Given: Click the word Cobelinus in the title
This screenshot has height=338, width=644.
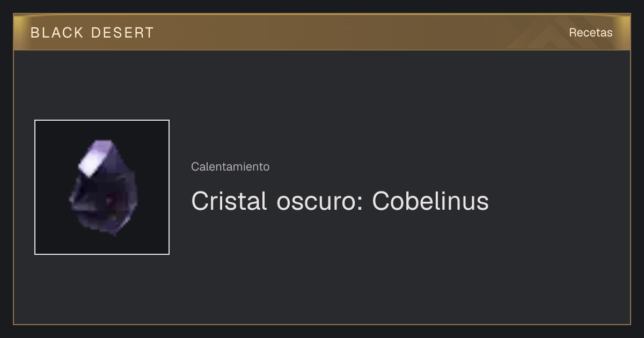Looking at the screenshot, I should point(430,201).
